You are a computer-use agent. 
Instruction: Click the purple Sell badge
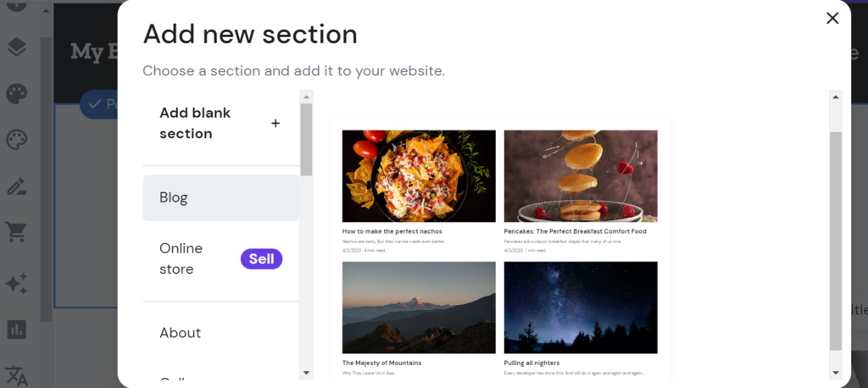pos(261,259)
